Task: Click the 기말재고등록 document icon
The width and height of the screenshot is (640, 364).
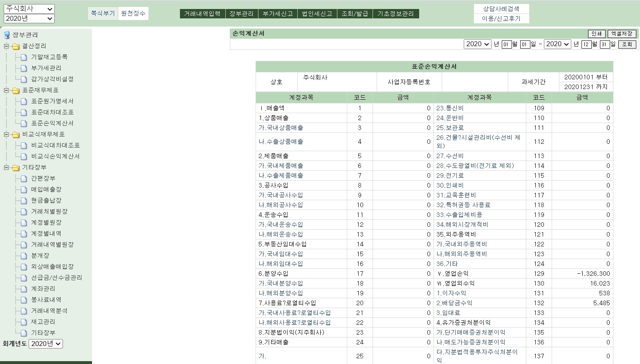Action: [24, 57]
